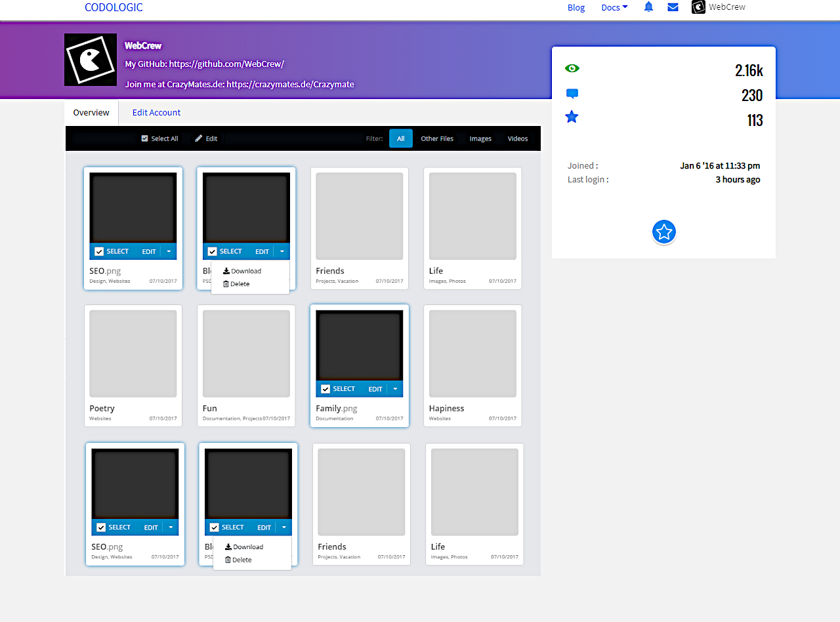840x622 pixels.
Task: Switch to the Overview tab
Action: [x=91, y=112]
